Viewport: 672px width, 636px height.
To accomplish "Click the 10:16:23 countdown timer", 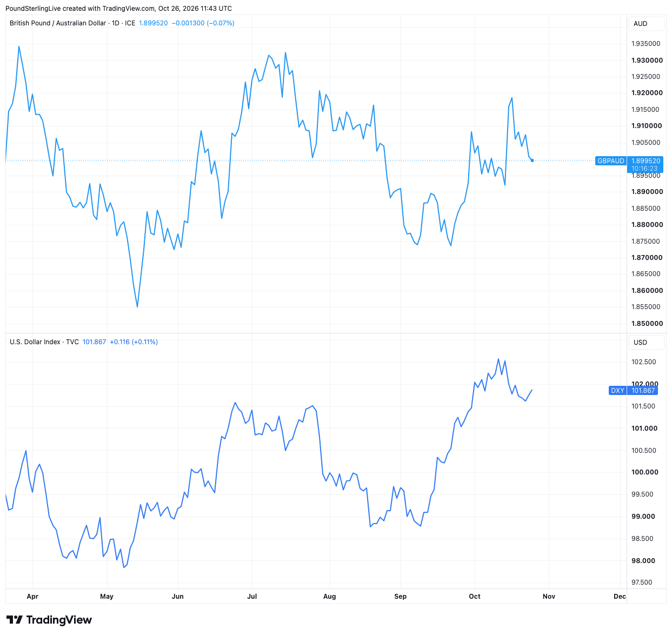I will coord(645,169).
